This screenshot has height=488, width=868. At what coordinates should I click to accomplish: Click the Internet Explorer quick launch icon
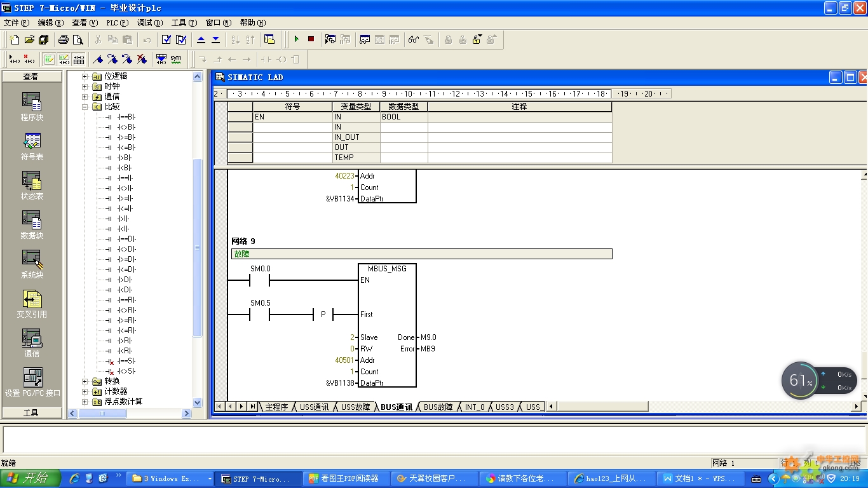(x=74, y=478)
